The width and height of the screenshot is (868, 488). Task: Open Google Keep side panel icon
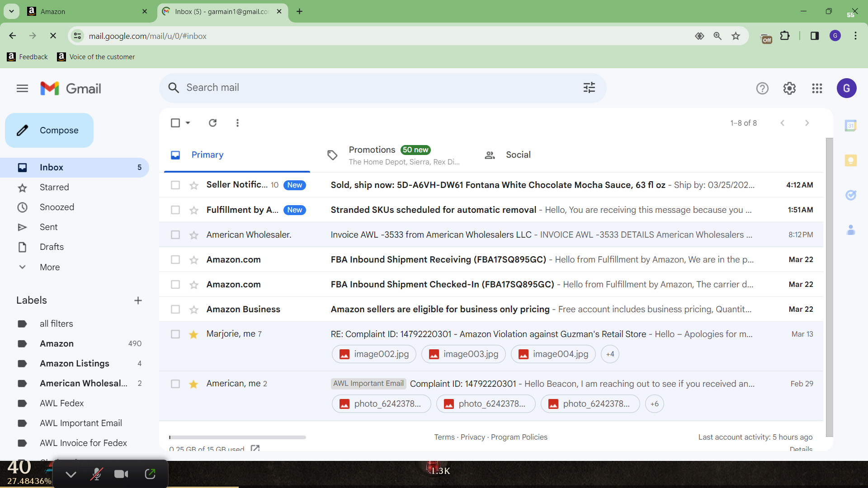850,160
